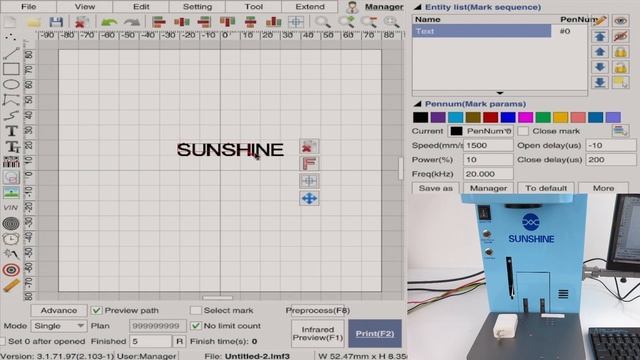Collapse the Entity list section triangle
Viewport: 640px width, 360px height.
417,7
